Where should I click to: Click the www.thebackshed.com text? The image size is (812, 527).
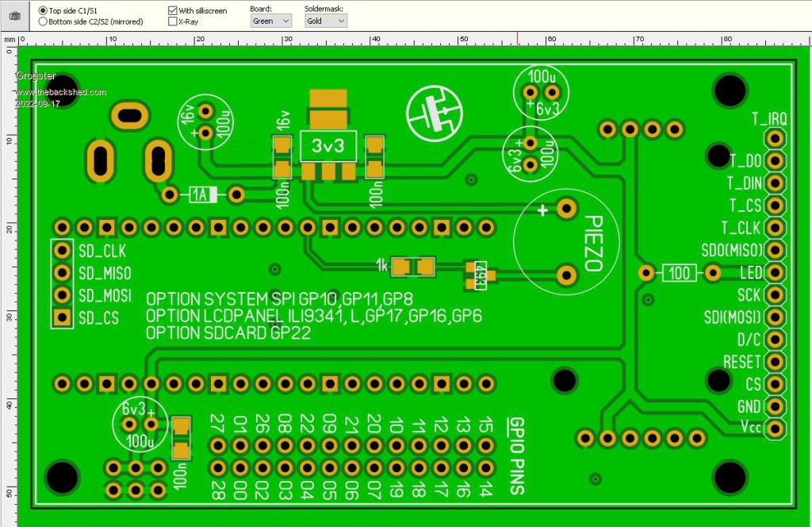point(60,92)
